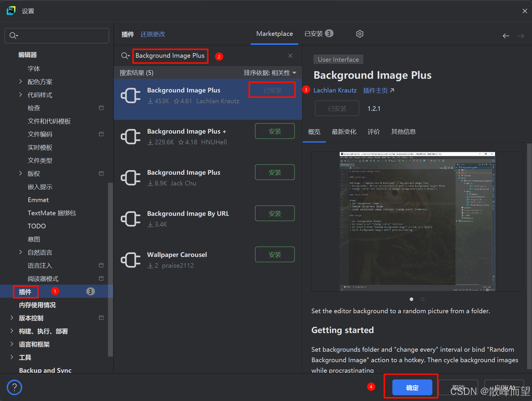Open the 评价 reviews tab
The image size is (532, 401).
[x=374, y=132]
